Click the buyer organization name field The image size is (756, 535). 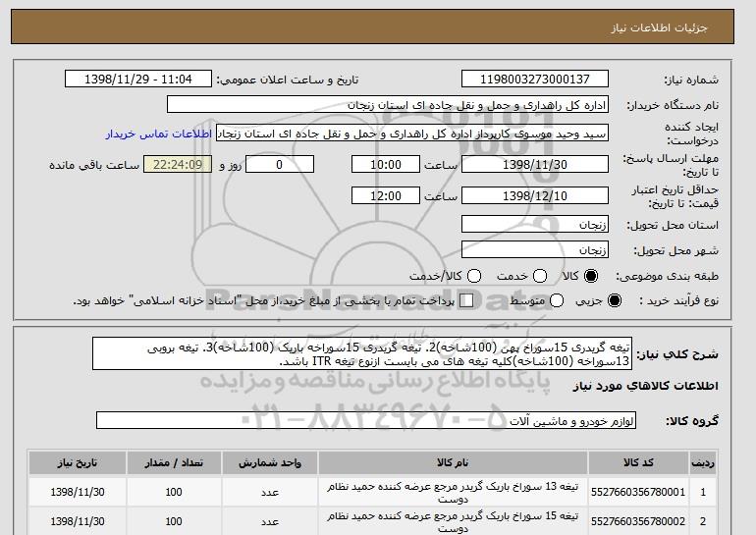[x=388, y=105]
